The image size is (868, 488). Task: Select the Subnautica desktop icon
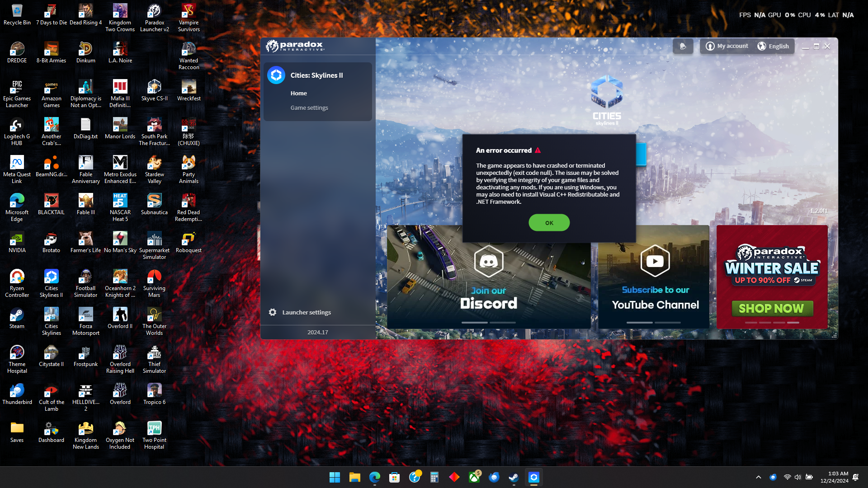154,204
